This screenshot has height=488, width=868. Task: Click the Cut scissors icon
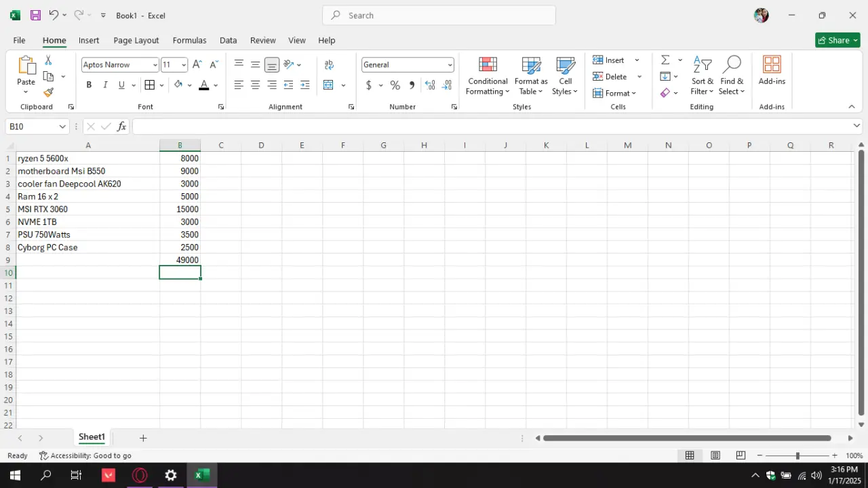[x=48, y=61]
